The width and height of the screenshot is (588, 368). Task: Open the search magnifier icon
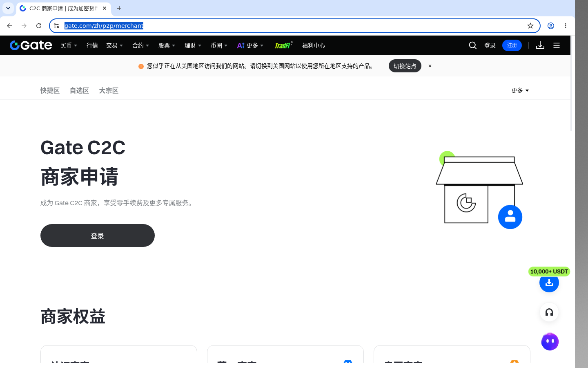(x=473, y=45)
